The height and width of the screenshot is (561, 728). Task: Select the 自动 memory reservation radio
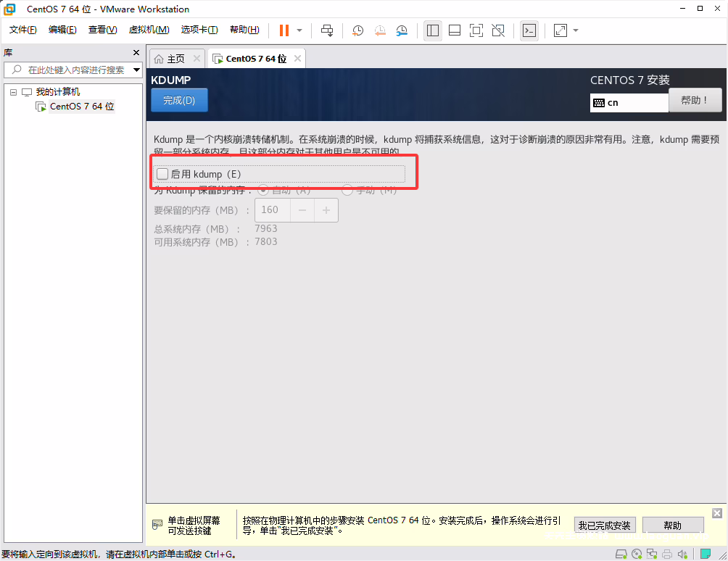click(263, 190)
